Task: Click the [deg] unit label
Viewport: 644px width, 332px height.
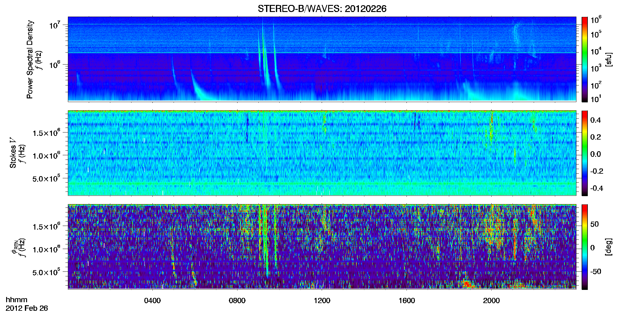Action: point(609,247)
